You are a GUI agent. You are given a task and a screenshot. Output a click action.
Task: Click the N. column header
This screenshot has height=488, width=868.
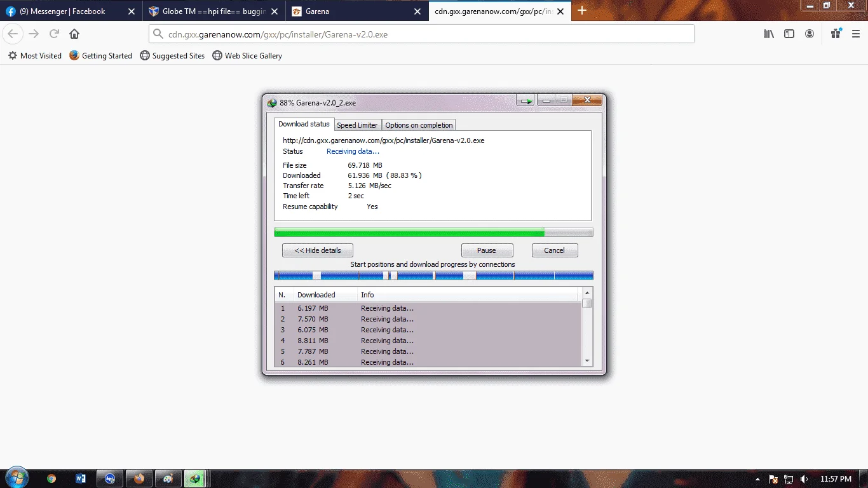[283, 295]
